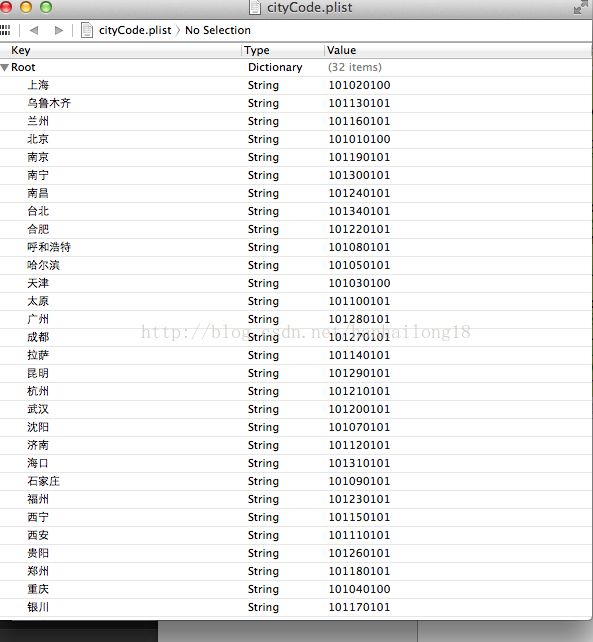Select the 济南 key row
The height and width of the screenshot is (642, 593).
[x=38, y=445]
